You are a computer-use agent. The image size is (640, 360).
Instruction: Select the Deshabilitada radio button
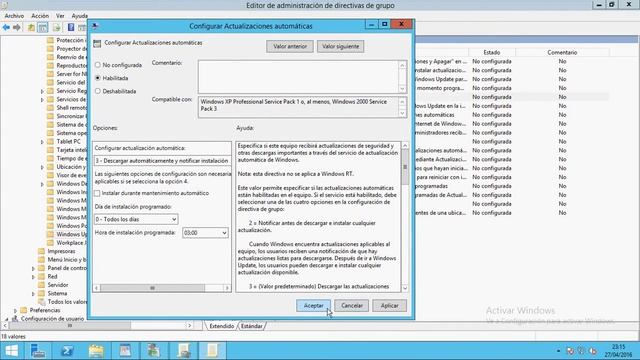click(98, 91)
